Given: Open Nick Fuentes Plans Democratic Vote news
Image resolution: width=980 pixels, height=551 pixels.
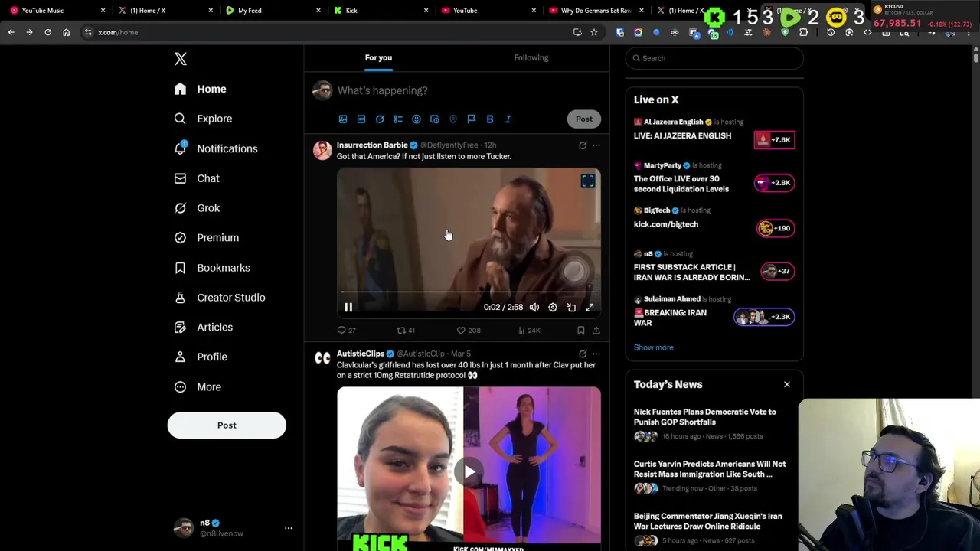Looking at the screenshot, I should (x=704, y=417).
